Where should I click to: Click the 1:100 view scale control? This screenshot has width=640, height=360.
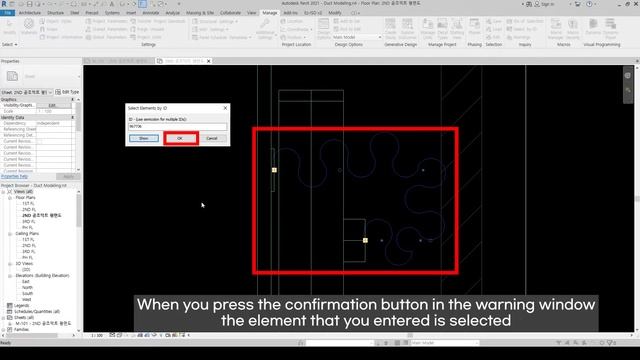pyautogui.click(x=97, y=335)
